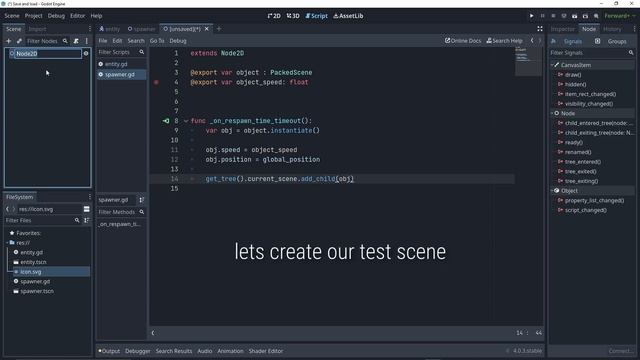Open the Go To menu
Image resolution: width=640 pixels, height=360 pixels.
157,41
